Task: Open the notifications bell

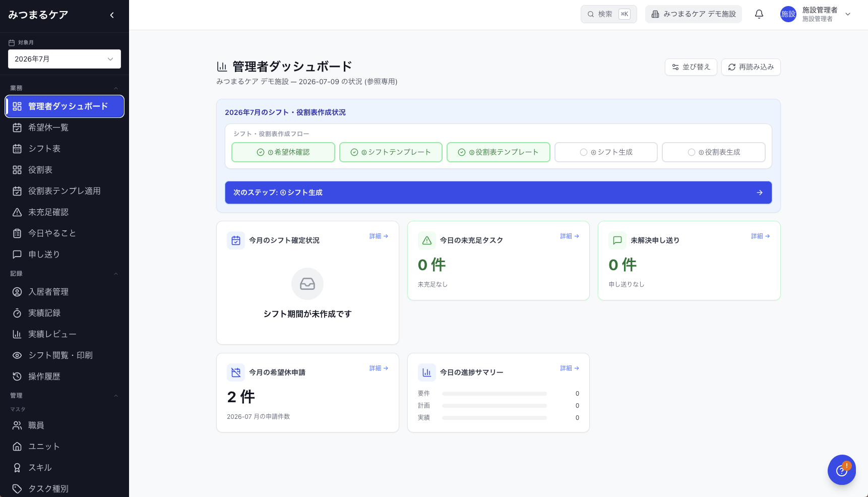Action: pyautogui.click(x=759, y=14)
